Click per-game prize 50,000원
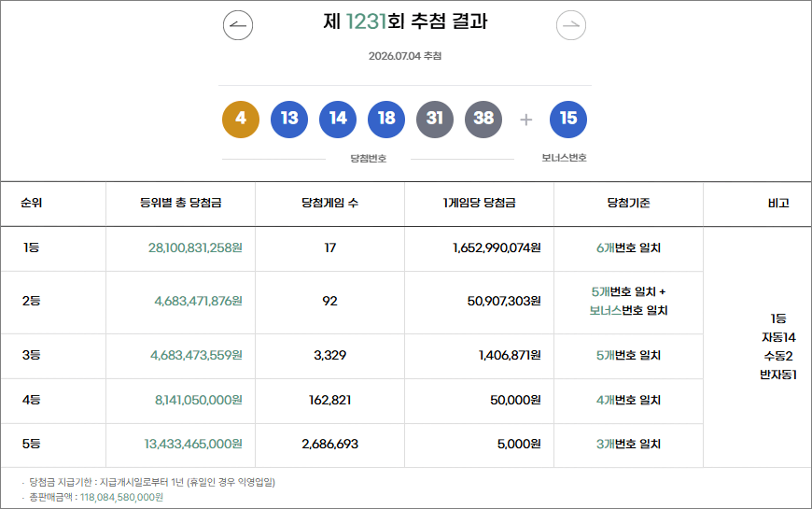The width and height of the screenshot is (812, 509). pos(515,400)
